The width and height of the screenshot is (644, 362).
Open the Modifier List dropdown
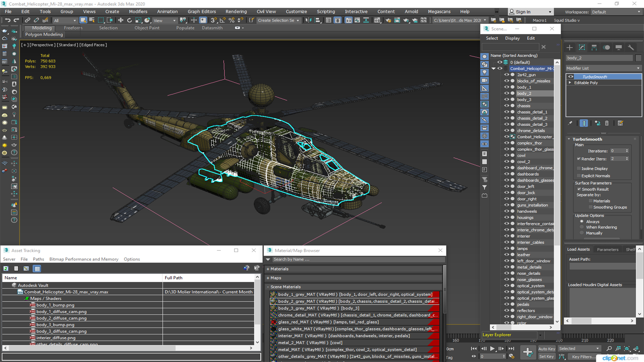(x=603, y=68)
